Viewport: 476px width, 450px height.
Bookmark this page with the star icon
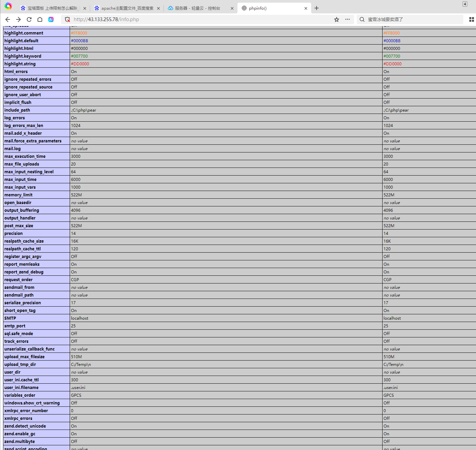point(336,19)
